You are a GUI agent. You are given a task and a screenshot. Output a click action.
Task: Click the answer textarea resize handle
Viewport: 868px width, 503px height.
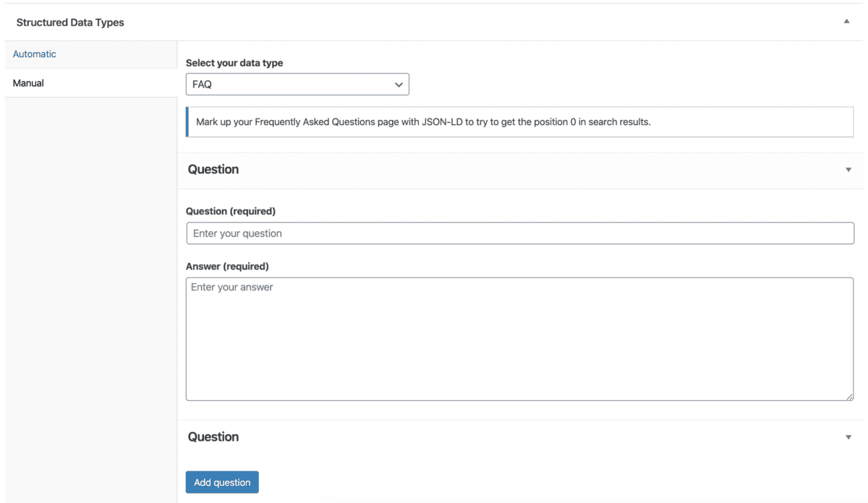850,397
